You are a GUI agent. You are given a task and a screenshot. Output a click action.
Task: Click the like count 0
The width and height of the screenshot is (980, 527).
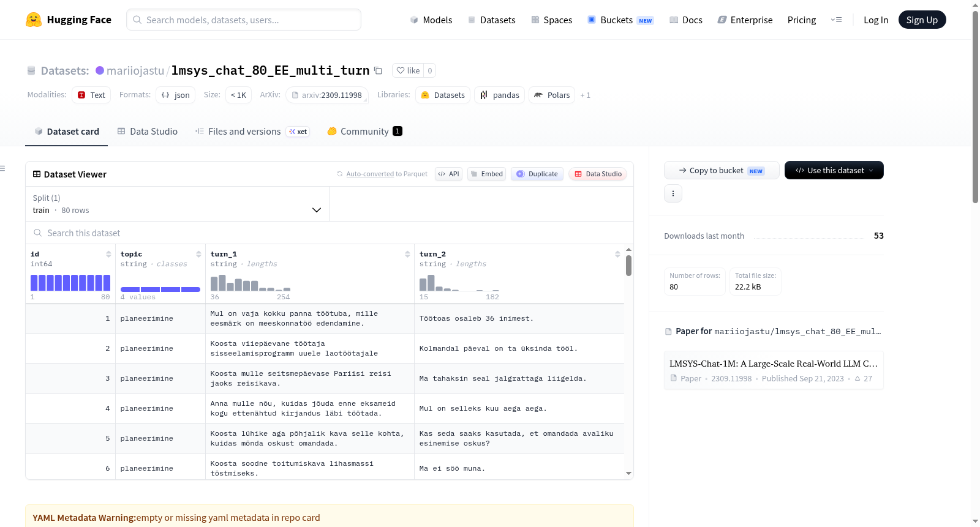pos(430,70)
